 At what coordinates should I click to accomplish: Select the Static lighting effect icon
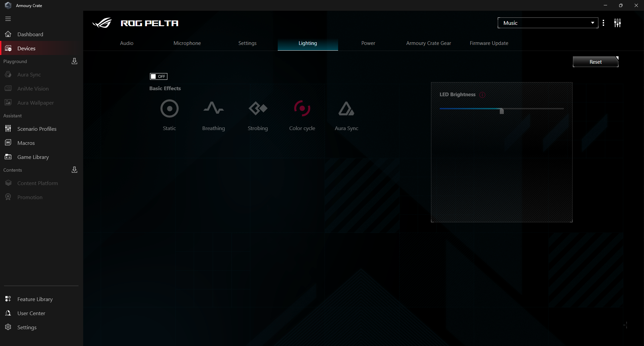click(169, 109)
